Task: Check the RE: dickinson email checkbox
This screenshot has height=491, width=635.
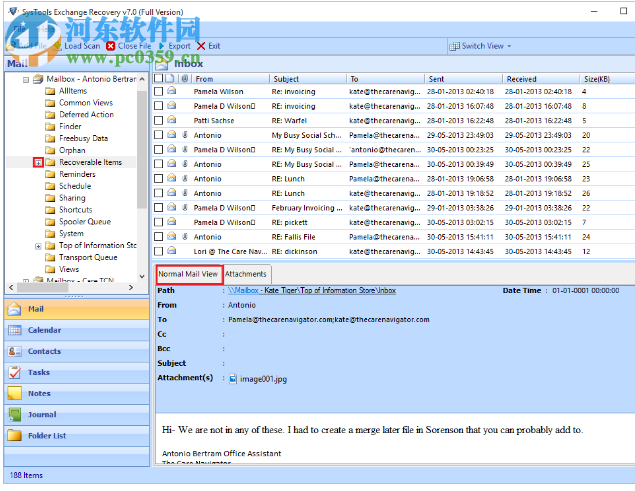Action: (159, 251)
